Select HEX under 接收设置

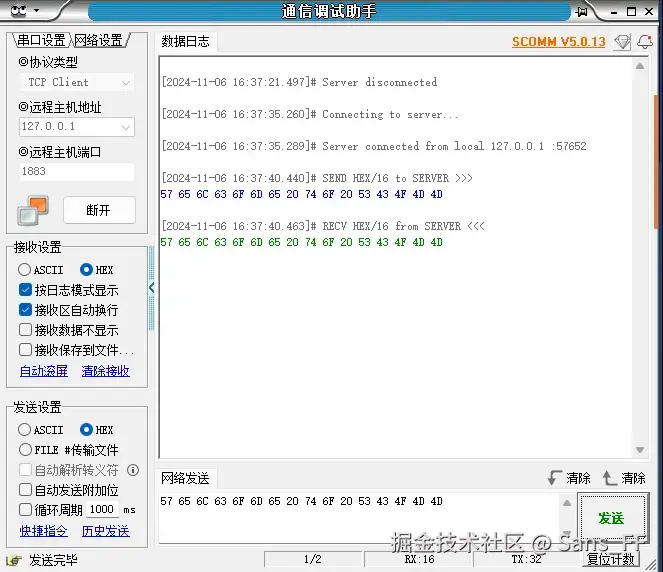tap(97, 270)
